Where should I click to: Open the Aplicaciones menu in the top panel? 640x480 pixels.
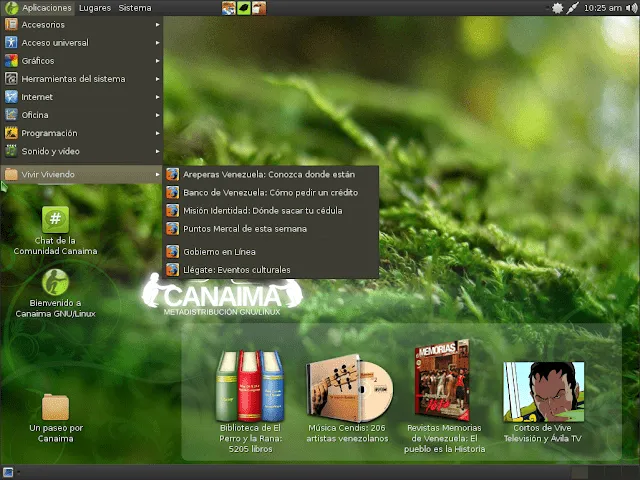pyautogui.click(x=38, y=8)
